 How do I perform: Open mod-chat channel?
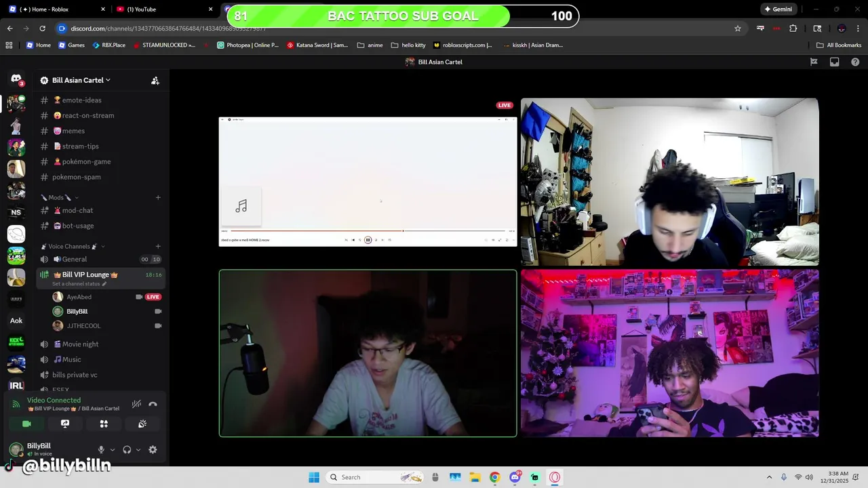point(101,210)
